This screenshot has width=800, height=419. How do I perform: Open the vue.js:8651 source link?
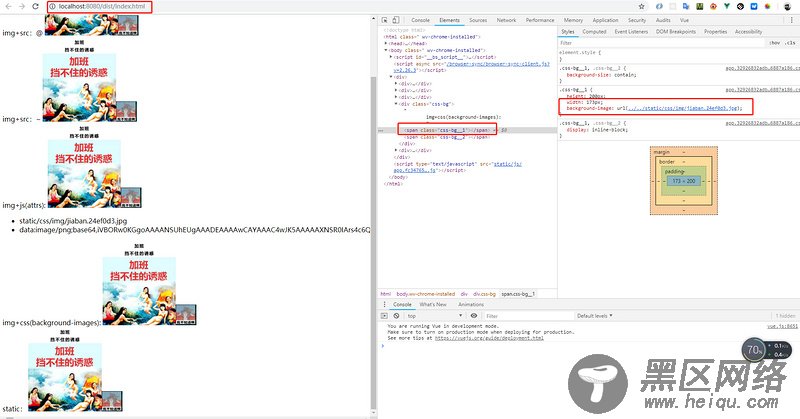coord(782,326)
